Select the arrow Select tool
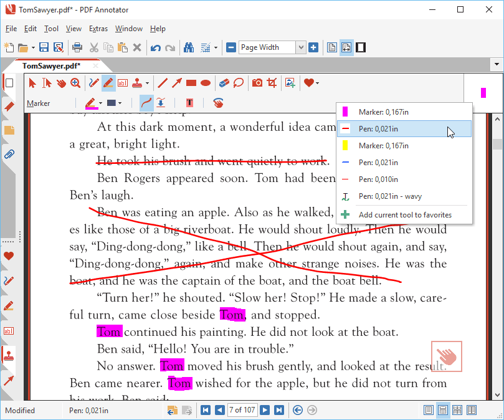The height and width of the screenshot is (420, 504). (32, 84)
